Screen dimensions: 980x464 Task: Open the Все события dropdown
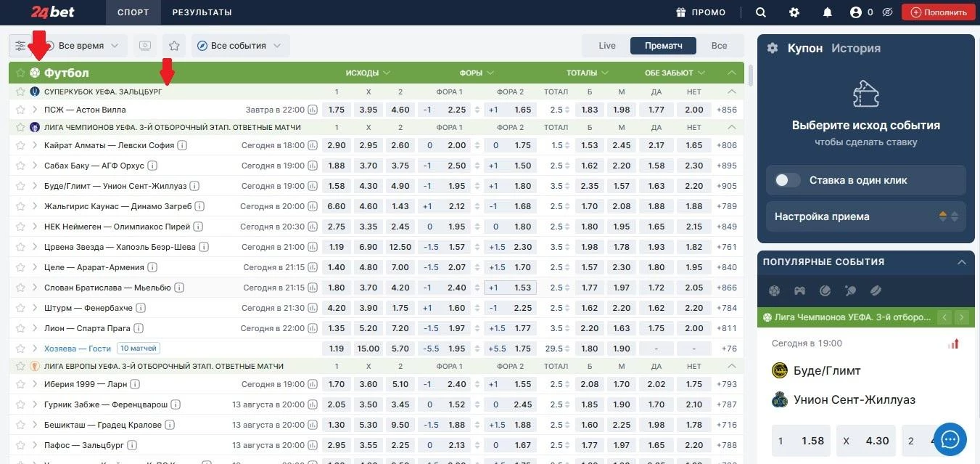pos(241,46)
